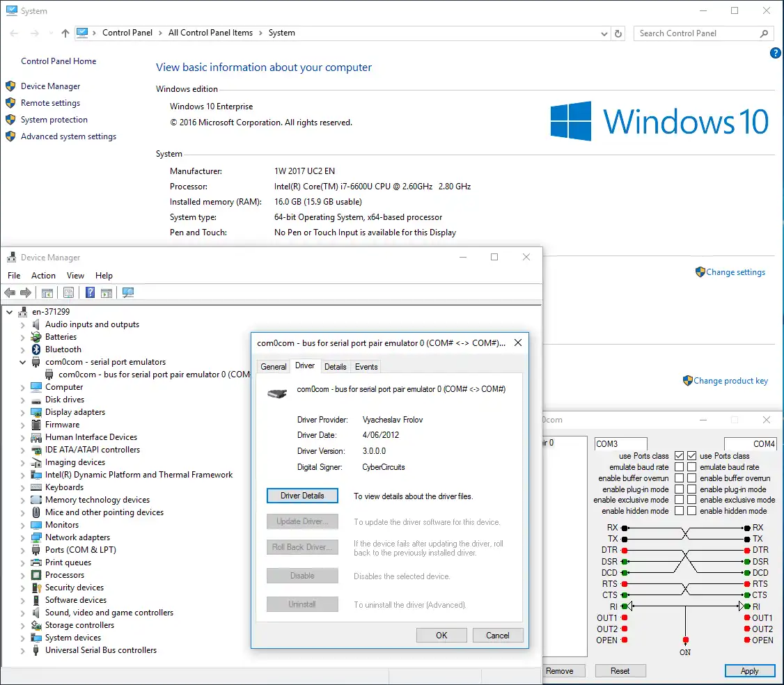The image size is (784, 685).
Task: Click the Batteries icon in device tree
Action: click(36, 337)
